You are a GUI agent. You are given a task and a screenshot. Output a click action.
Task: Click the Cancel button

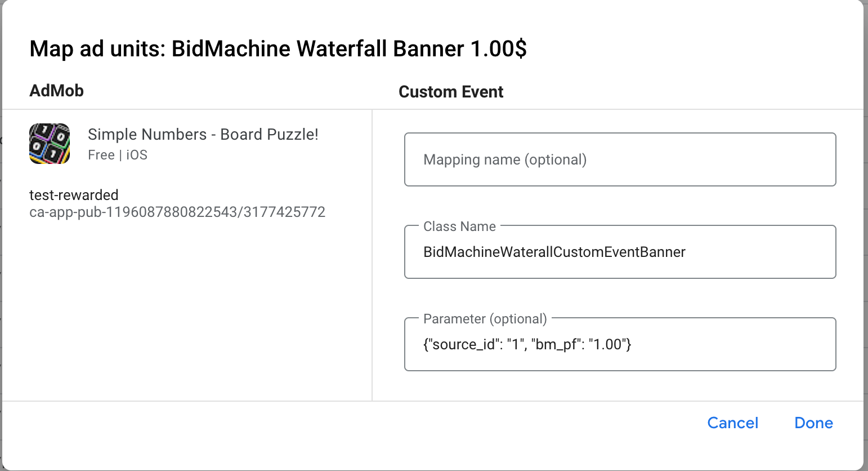(x=733, y=423)
